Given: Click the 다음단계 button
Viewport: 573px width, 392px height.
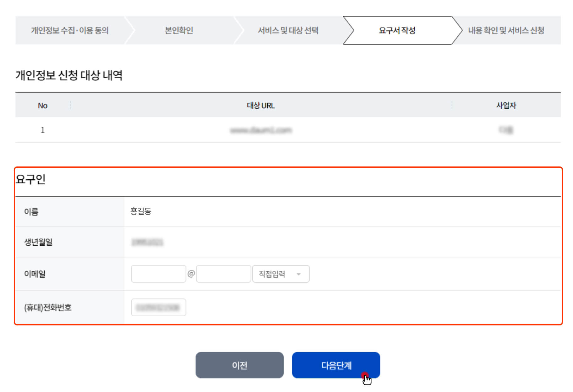Looking at the screenshot, I should coord(336,365).
